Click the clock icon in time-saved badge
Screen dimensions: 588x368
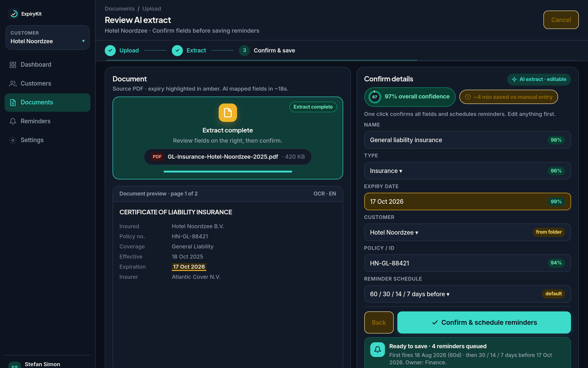coord(468,97)
